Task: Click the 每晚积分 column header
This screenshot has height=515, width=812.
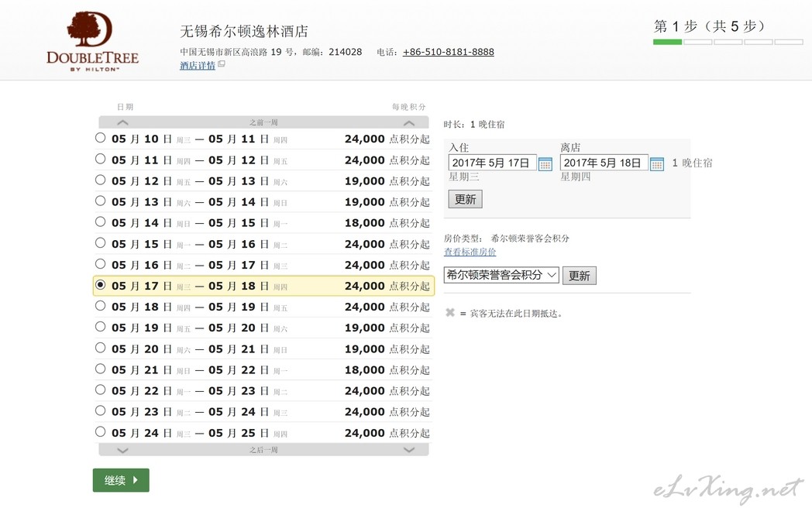Action: [408, 107]
